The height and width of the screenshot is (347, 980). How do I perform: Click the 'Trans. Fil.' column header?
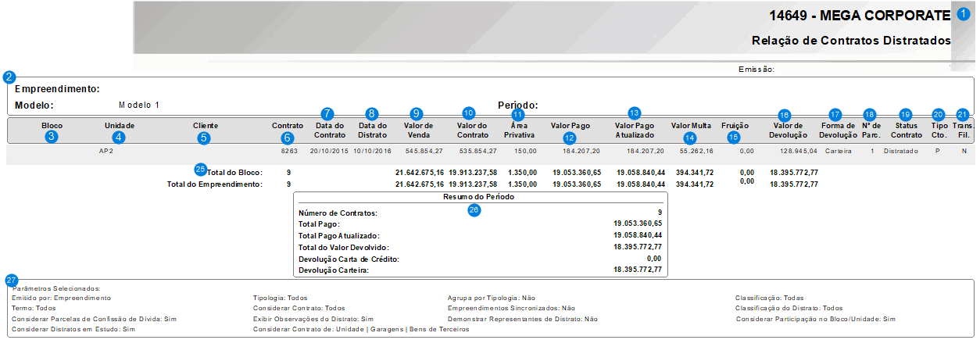coord(962,130)
